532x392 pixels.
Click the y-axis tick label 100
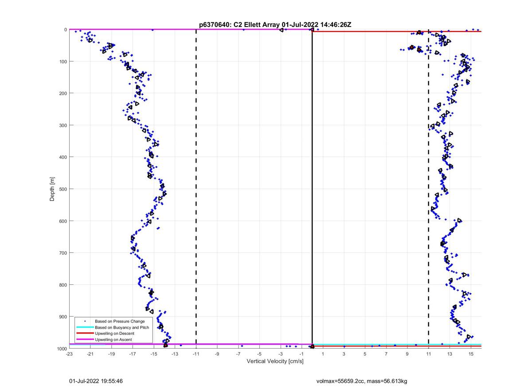tap(63, 61)
